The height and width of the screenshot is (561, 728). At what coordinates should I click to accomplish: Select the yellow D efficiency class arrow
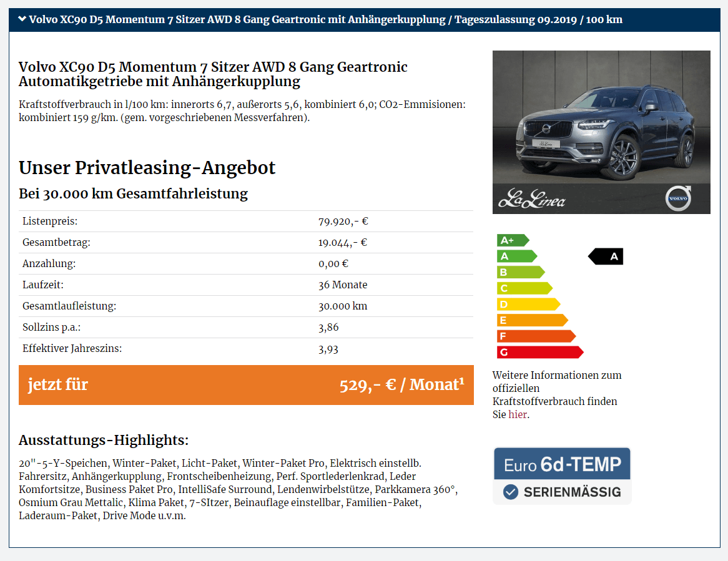pos(528,305)
